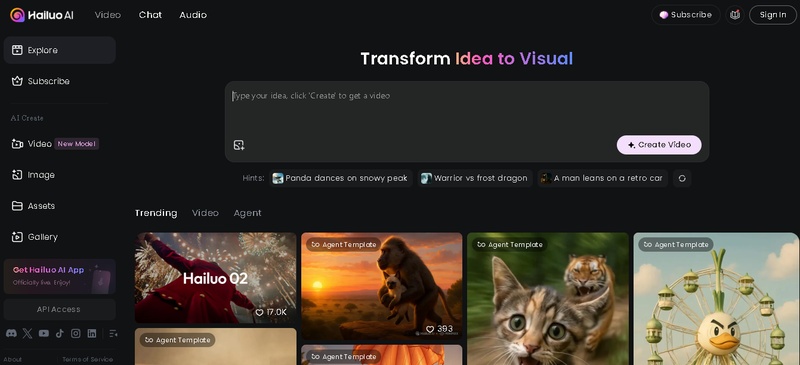Open Chat in the top navigation
This screenshot has height=365, width=800.
tap(150, 15)
